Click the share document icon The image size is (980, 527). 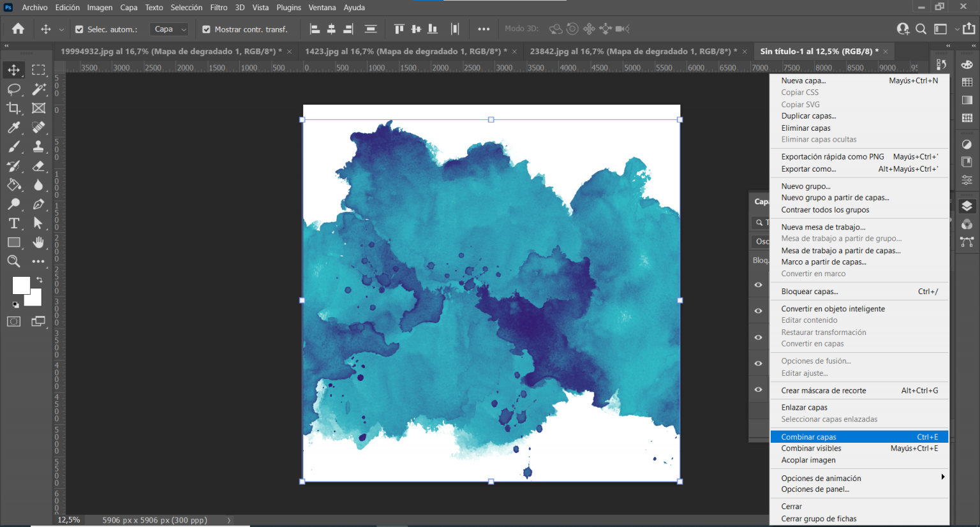pyautogui.click(x=969, y=28)
